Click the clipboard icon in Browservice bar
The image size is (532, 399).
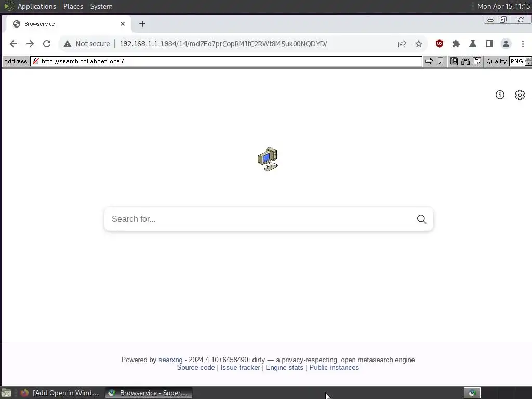pos(477,61)
